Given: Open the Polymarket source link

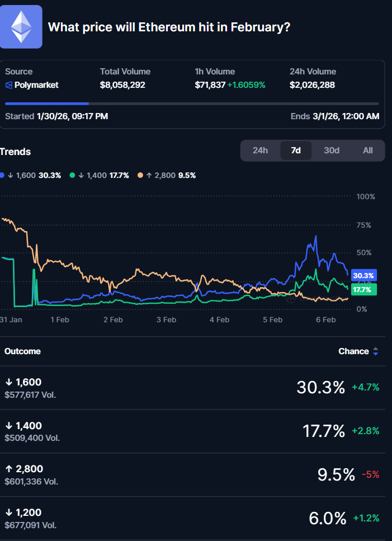Looking at the screenshot, I should [x=36, y=86].
